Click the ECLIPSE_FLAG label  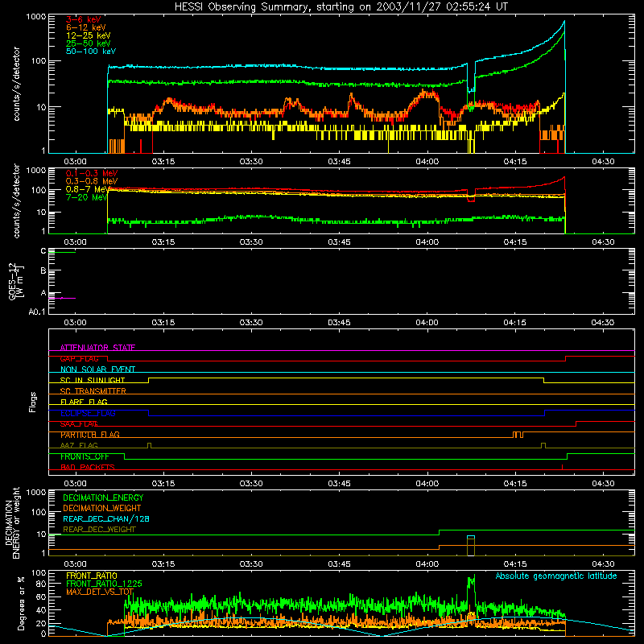tap(88, 413)
